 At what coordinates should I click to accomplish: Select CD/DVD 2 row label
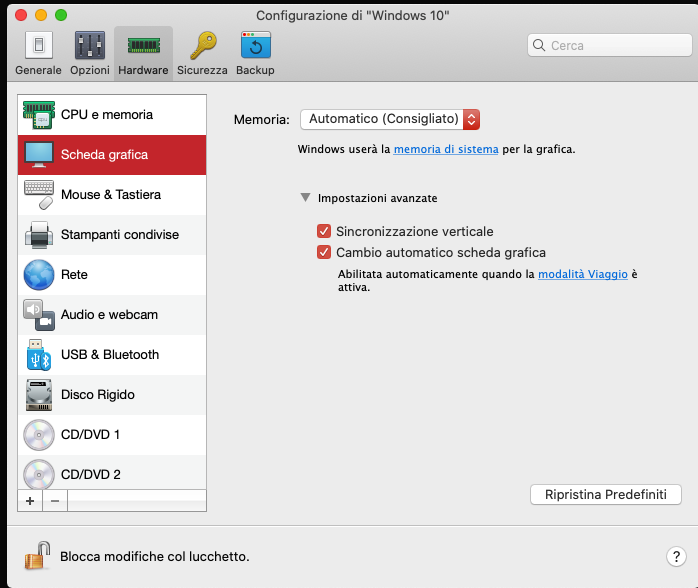coord(91,474)
